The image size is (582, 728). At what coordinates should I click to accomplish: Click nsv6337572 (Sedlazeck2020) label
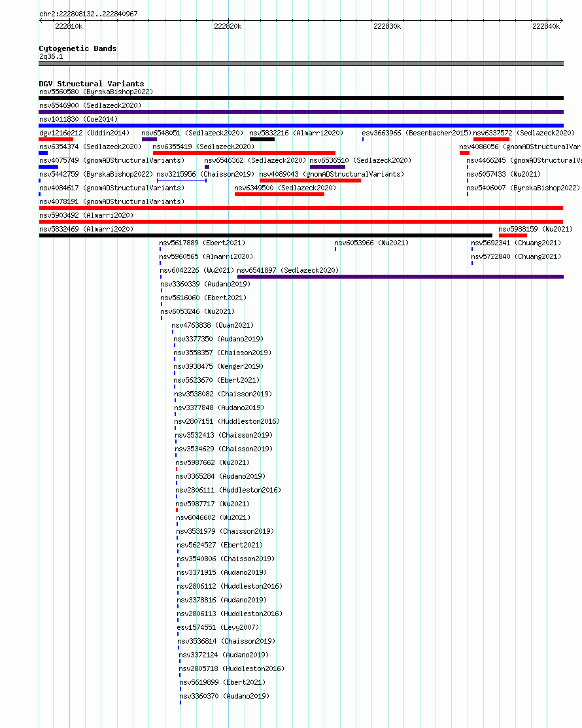[x=524, y=133]
